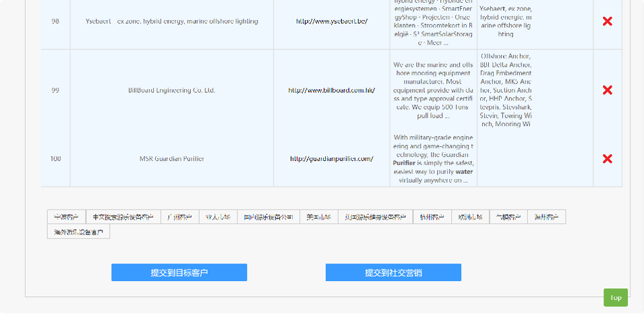Click the 'Ysebaert, ex zone, hybrid energie' keywords cell
The height and width of the screenshot is (314, 644).
506,22
